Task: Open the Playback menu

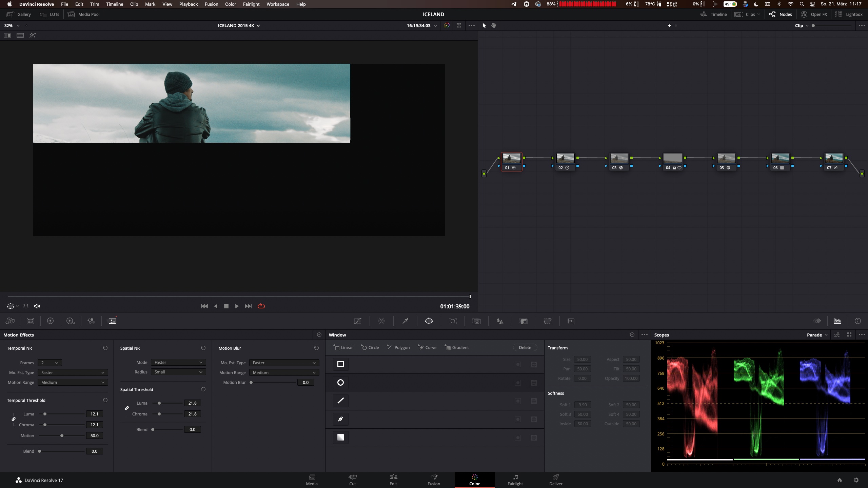Action: (189, 4)
